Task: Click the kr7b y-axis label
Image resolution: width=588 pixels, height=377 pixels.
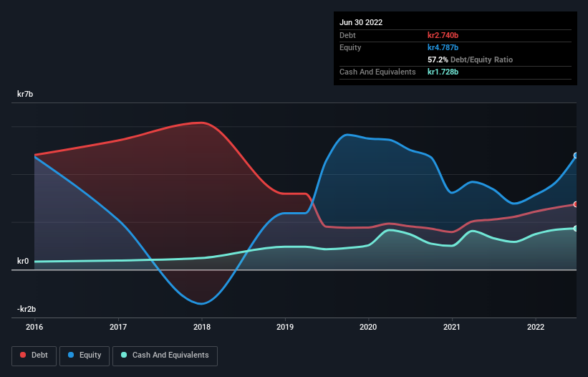Action: [25, 94]
